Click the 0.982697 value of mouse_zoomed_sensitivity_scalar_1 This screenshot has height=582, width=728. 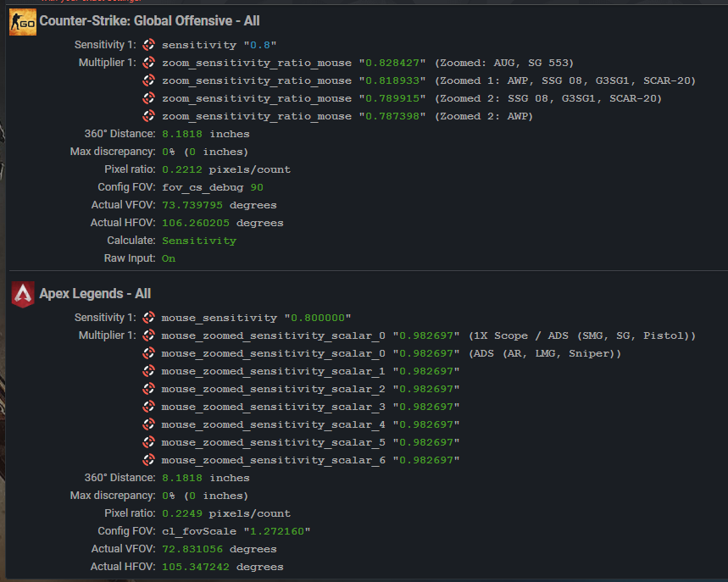[x=426, y=371]
